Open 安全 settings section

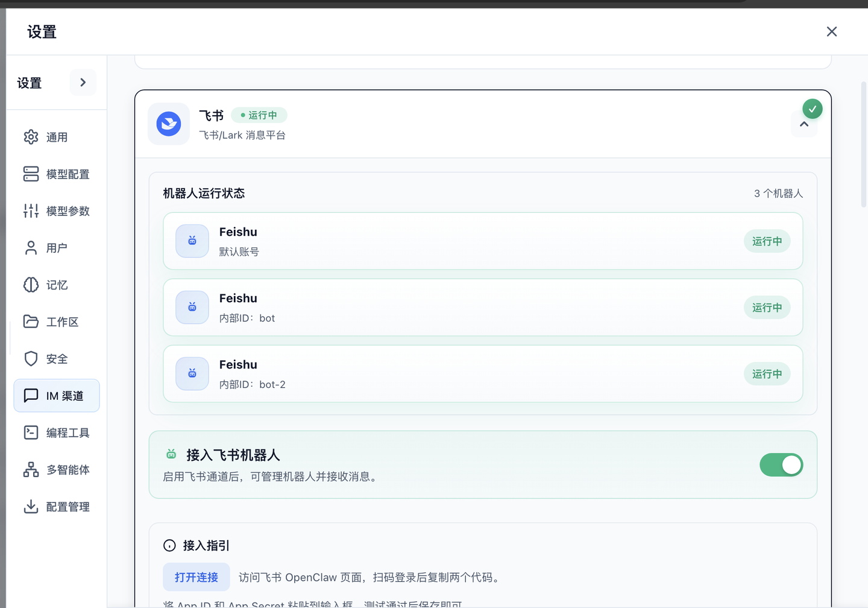[x=57, y=358]
